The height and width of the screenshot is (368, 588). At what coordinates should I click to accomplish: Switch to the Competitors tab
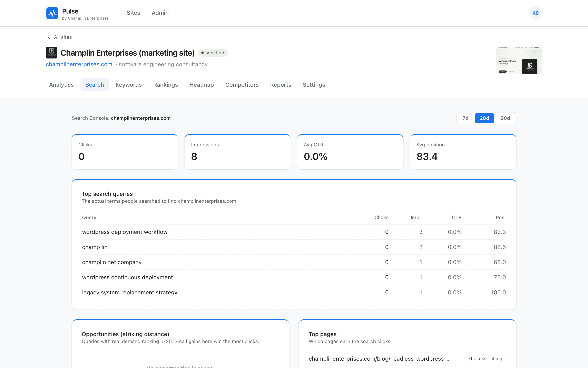pyautogui.click(x=242, y=85)
